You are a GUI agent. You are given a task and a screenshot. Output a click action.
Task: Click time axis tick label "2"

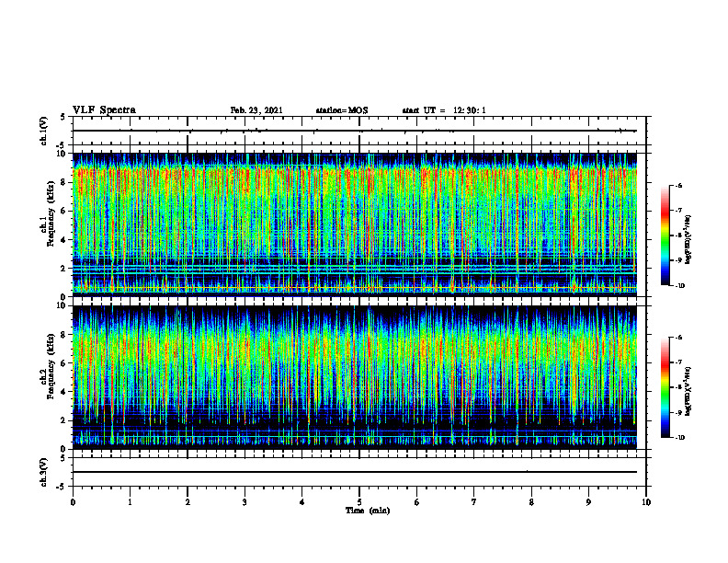click(x=188, y=502)
